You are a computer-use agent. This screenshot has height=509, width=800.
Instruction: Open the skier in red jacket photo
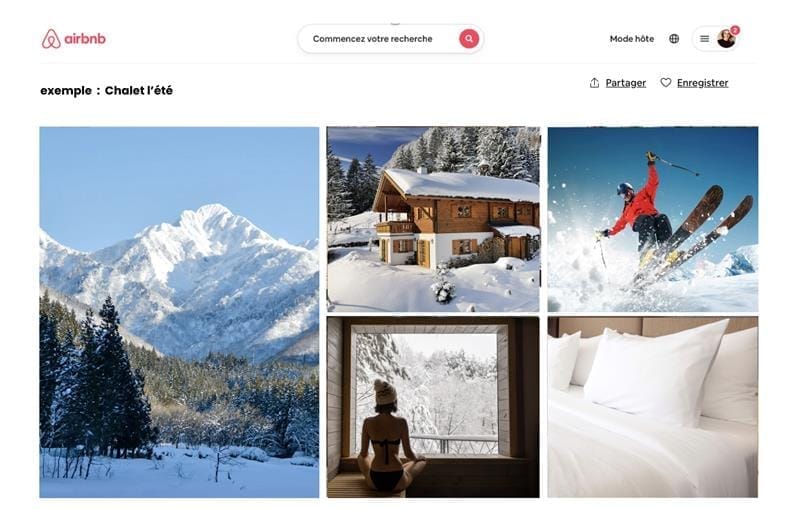point(653,219)
